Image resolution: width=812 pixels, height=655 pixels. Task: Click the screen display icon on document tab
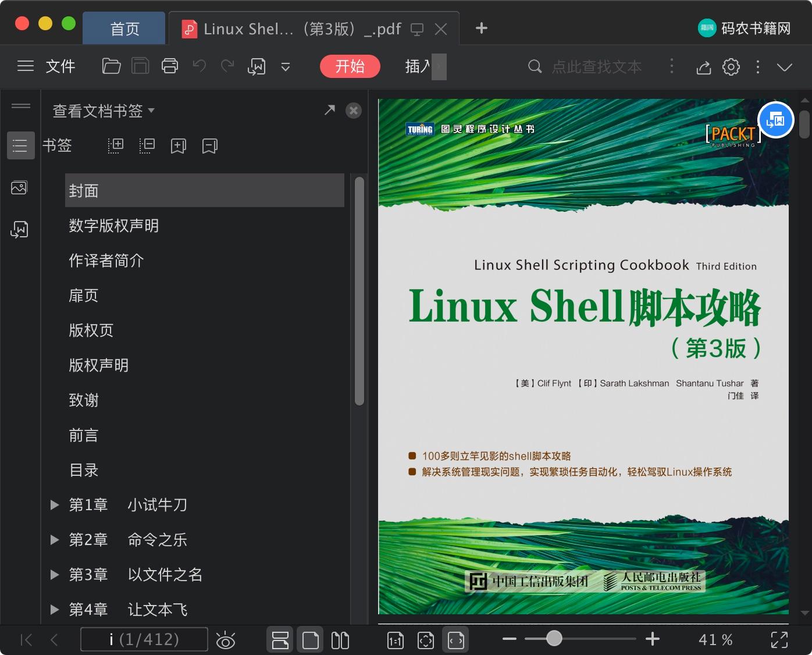[x=417, y=29]
